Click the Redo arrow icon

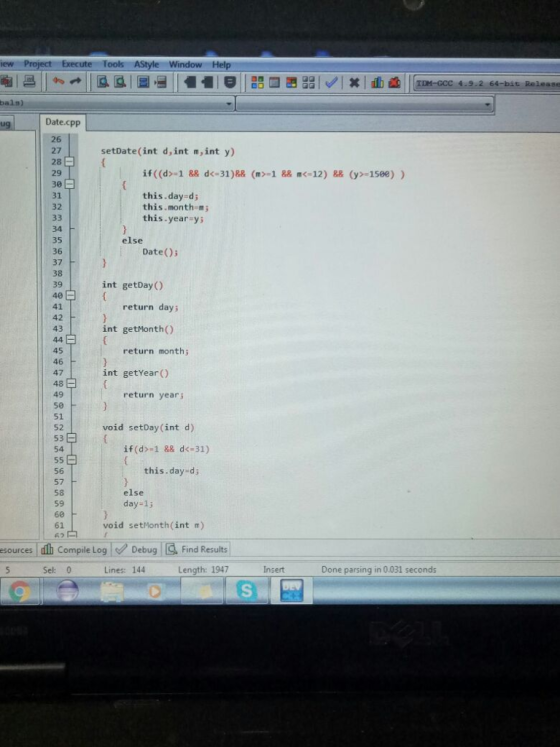75,82
